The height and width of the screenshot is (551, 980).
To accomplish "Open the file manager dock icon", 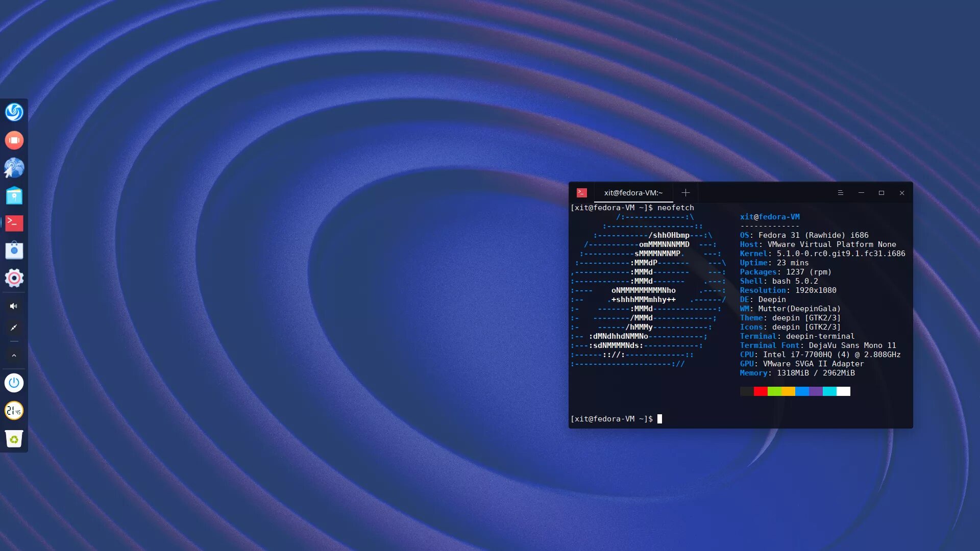I will tap(14, 195).
